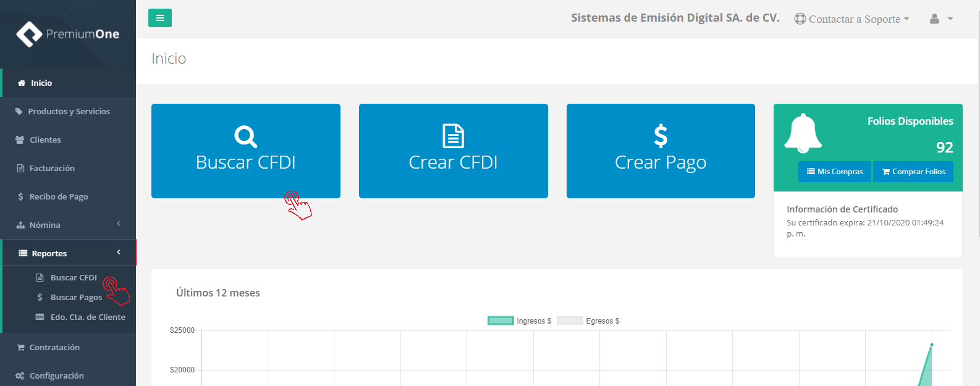Click the $25000 axis label

[182, 330]
